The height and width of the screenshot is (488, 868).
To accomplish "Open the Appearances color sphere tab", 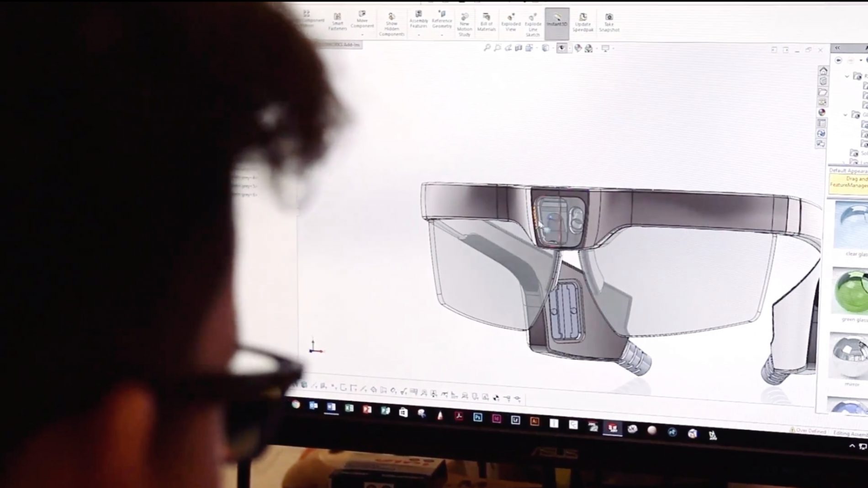I will point(822,112).
